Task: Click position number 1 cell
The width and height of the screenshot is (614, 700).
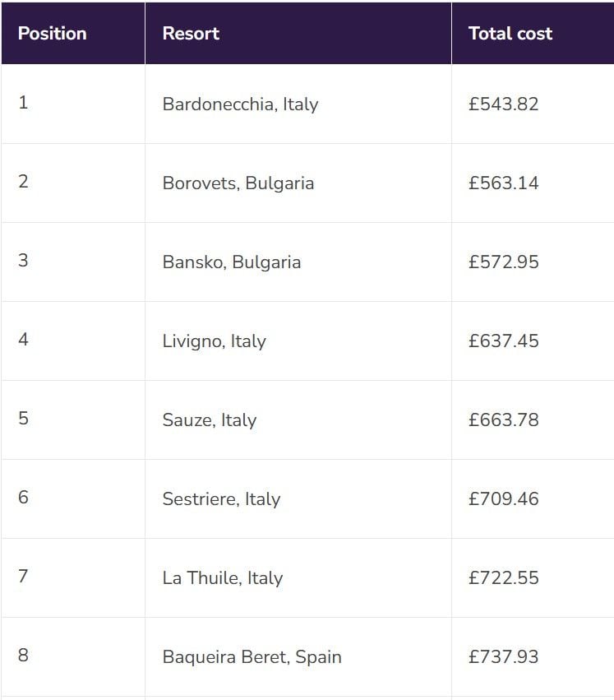Action: (73, 104)
